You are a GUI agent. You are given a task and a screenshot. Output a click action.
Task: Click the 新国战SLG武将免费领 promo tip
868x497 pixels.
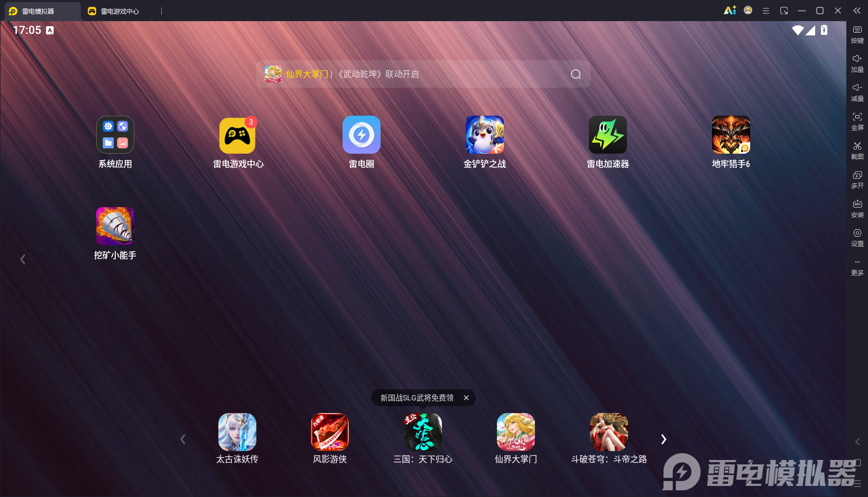point(417,398)
